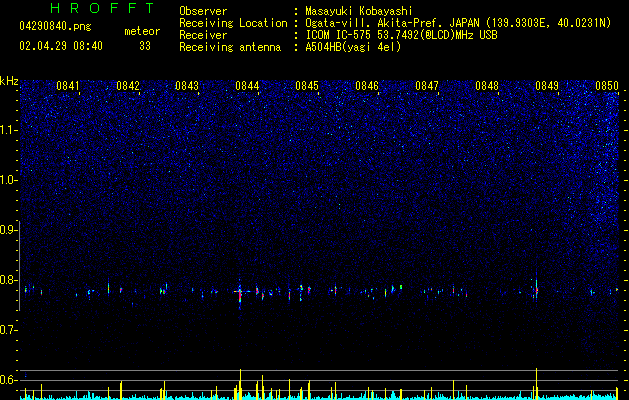Click the 0846 time marker
This screenshot has height=400, width=629.
click(x=367, y=86)
